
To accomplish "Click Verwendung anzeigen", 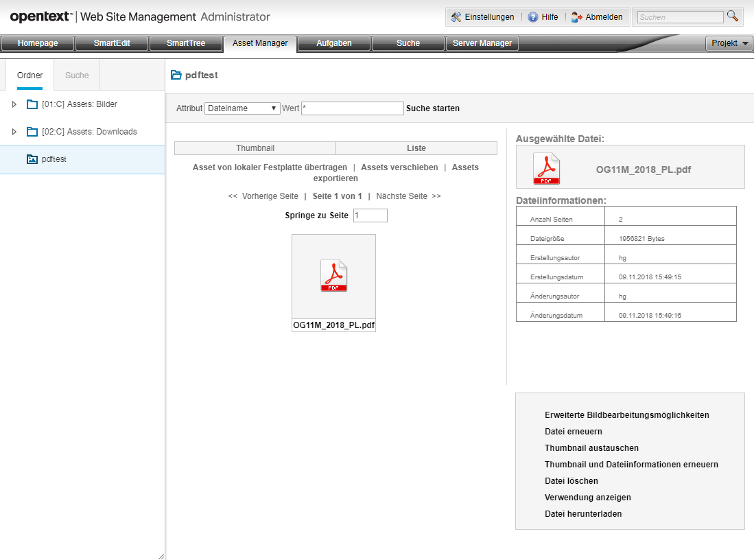I will (587, 498).
